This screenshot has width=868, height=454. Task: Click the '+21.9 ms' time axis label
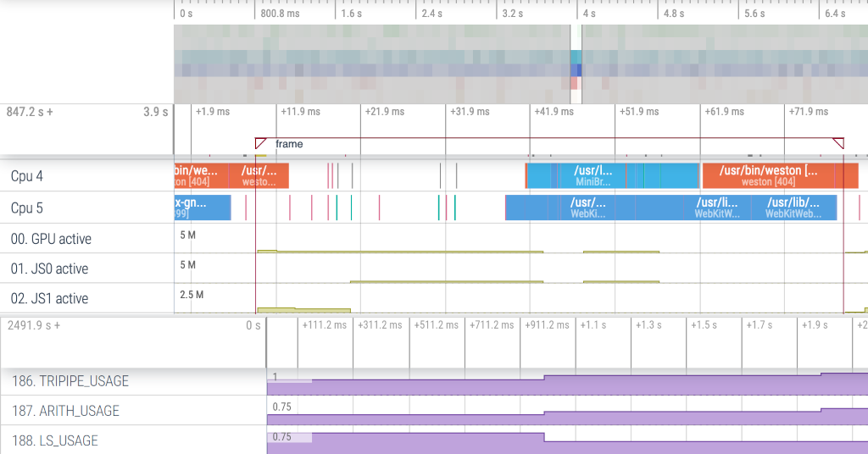click(x=385, y=112)
